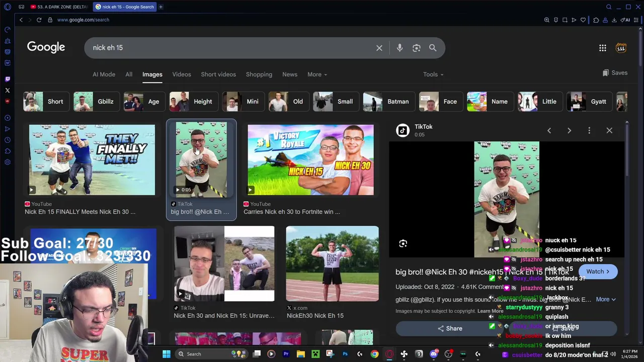Show previous image in preview panel

click(549, 131)
